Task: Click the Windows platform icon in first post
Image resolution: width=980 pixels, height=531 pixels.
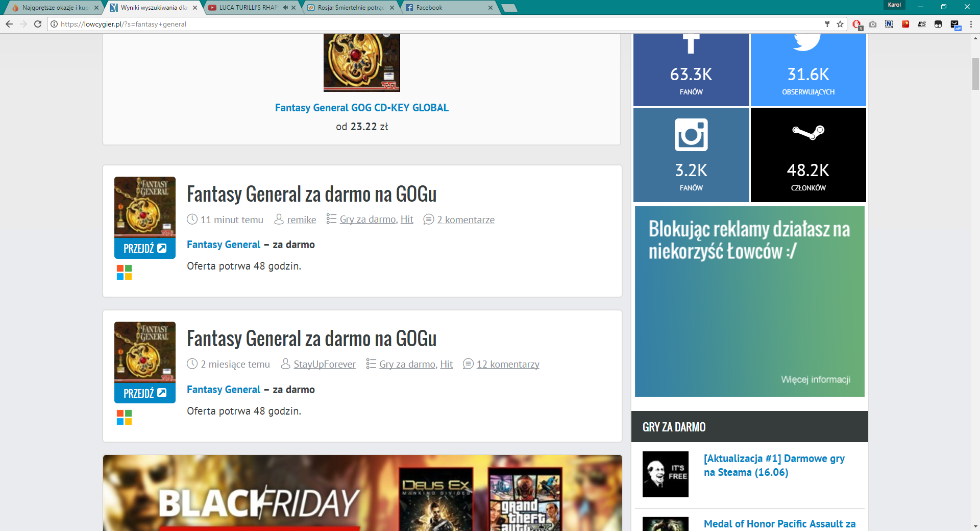Action: pos(124,272)
